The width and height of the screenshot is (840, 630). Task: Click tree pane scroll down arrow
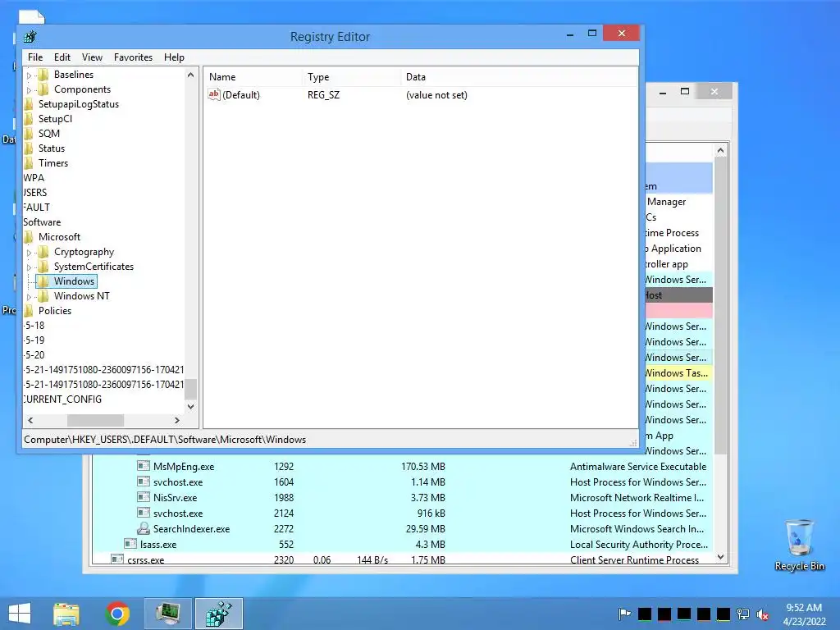point(190,407)
